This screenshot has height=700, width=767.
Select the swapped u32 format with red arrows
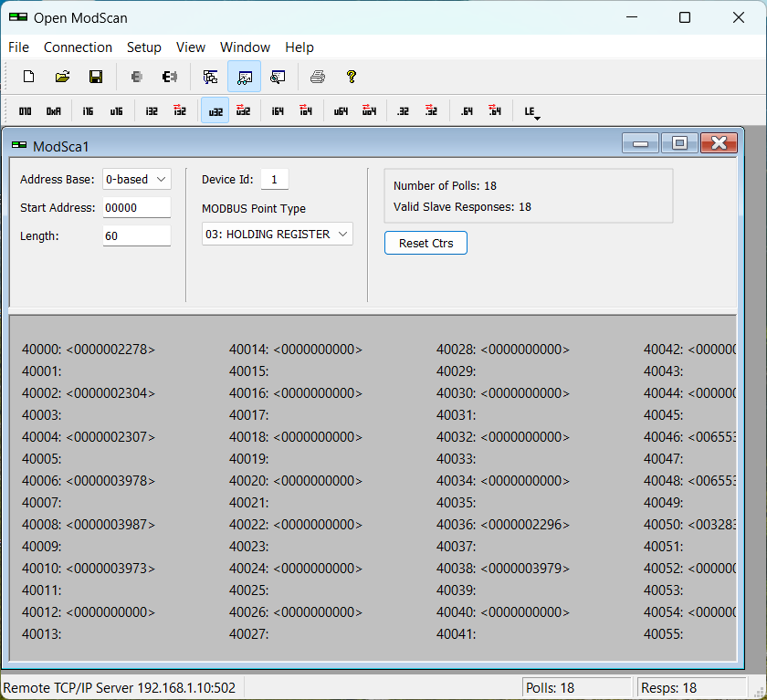[243, 111]
